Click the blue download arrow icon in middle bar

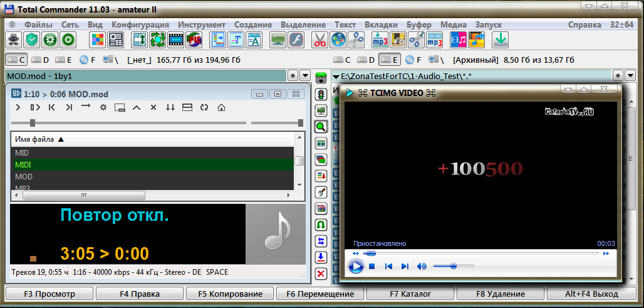321,257
